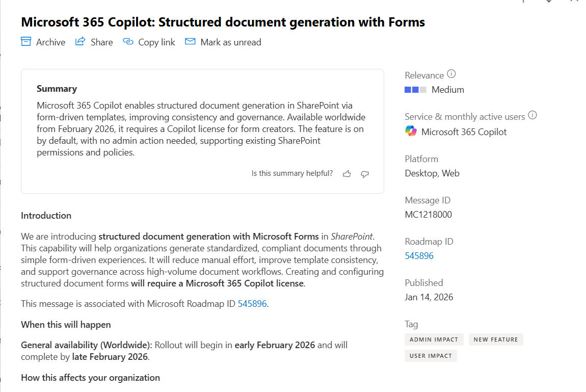The width and height of the screenshot is (586, 392).
Task: Click the Copy link button label
Action: pyautogui.click(x=156, y=43)
